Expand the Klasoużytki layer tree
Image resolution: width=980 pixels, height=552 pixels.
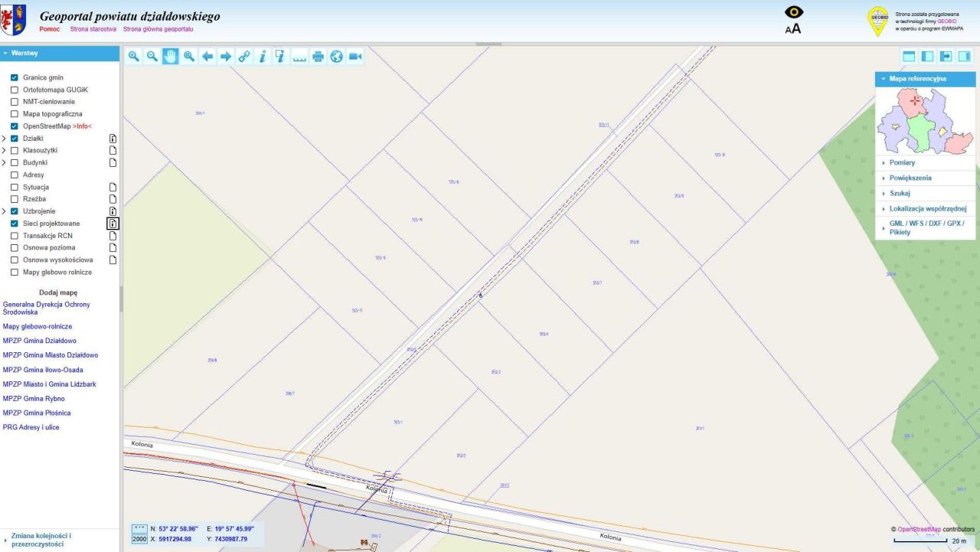[x=5, y=151]
